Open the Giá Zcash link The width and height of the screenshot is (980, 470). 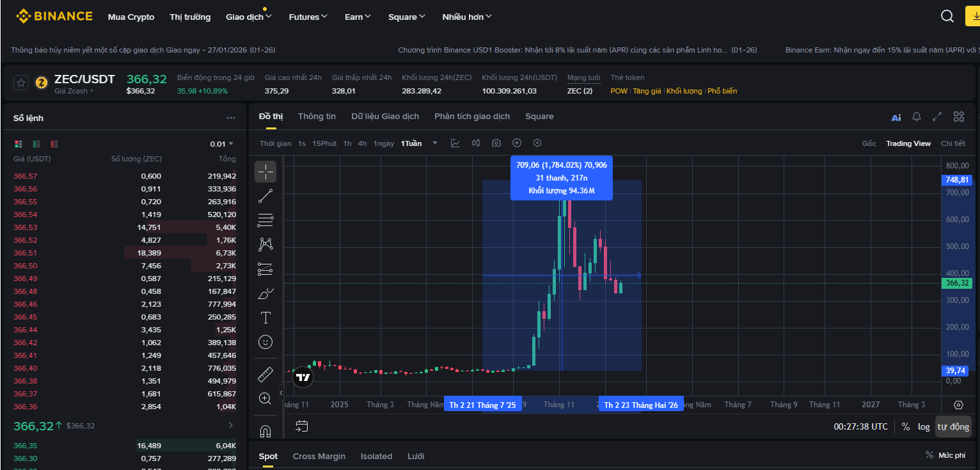coord(74,91)
